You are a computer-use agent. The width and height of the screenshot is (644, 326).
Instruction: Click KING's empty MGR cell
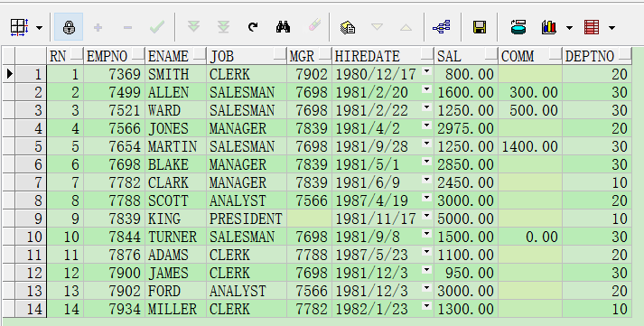tap(309, 219)
